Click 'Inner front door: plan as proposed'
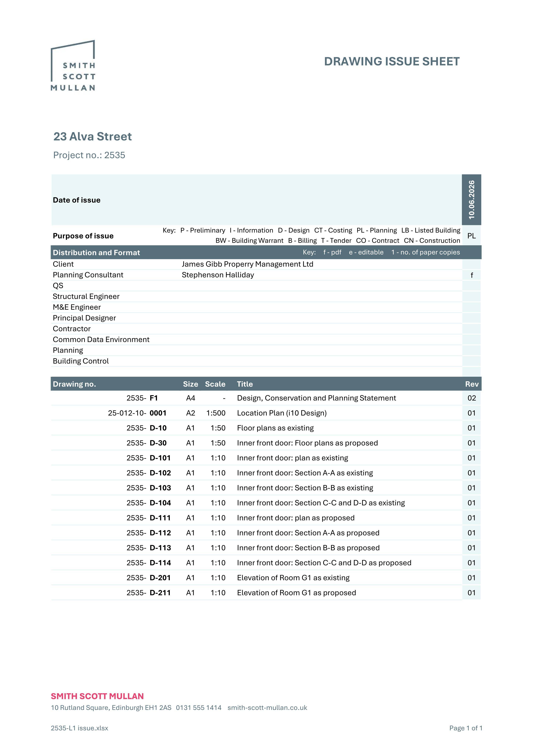This screenshot has width=534, height=756. (295, 518)
